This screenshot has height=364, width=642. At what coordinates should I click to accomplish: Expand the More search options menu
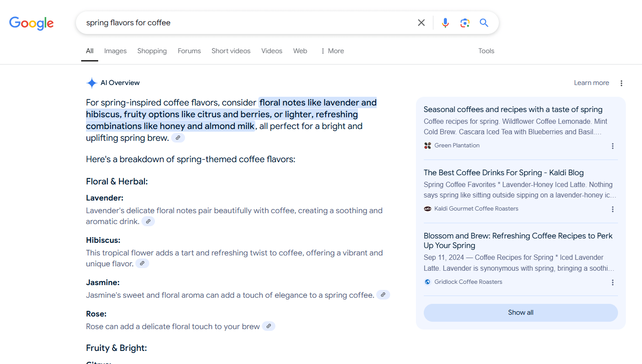tap(332, 51)
